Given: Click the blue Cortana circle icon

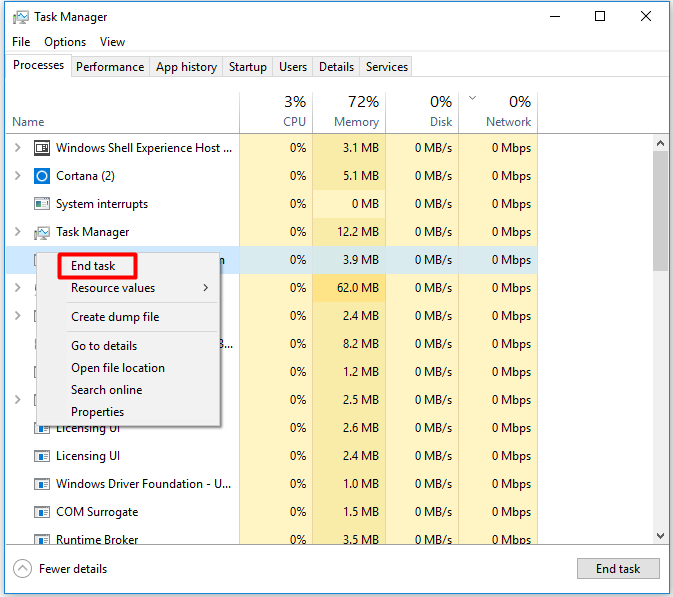Looking at the screenshot, I should point(42,176).
